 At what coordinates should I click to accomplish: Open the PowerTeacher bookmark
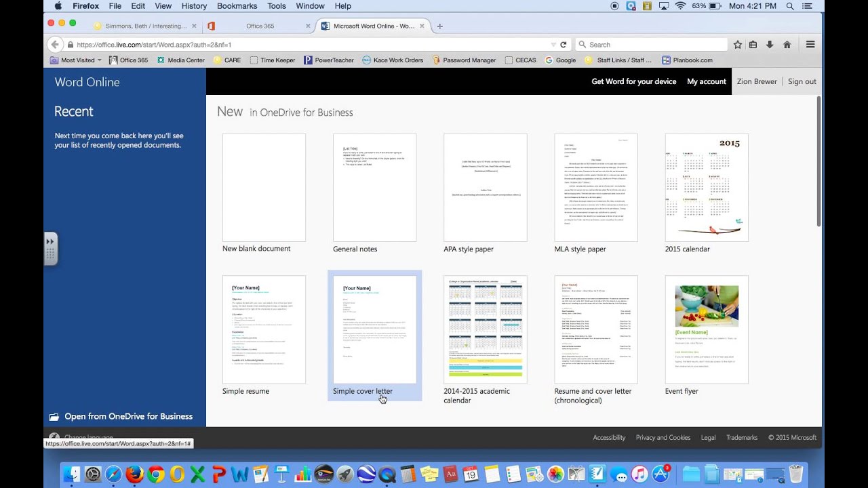[x=329, y=60]
